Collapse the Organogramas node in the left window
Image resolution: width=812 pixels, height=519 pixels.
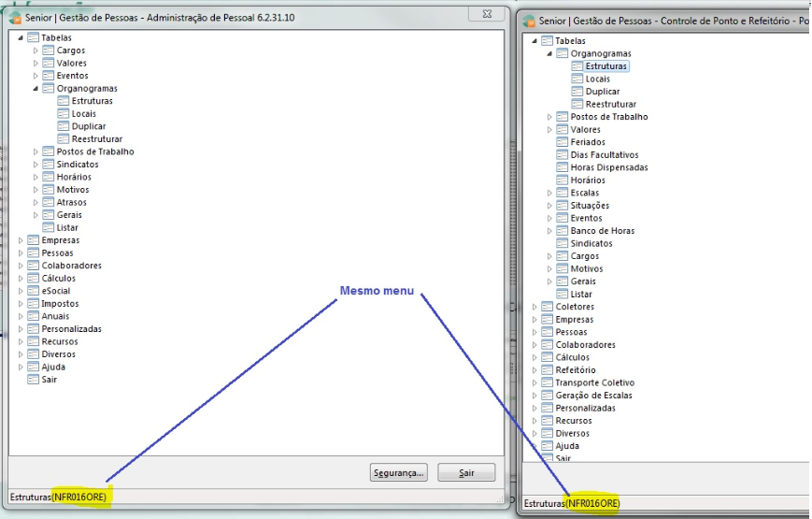[36, 88]
